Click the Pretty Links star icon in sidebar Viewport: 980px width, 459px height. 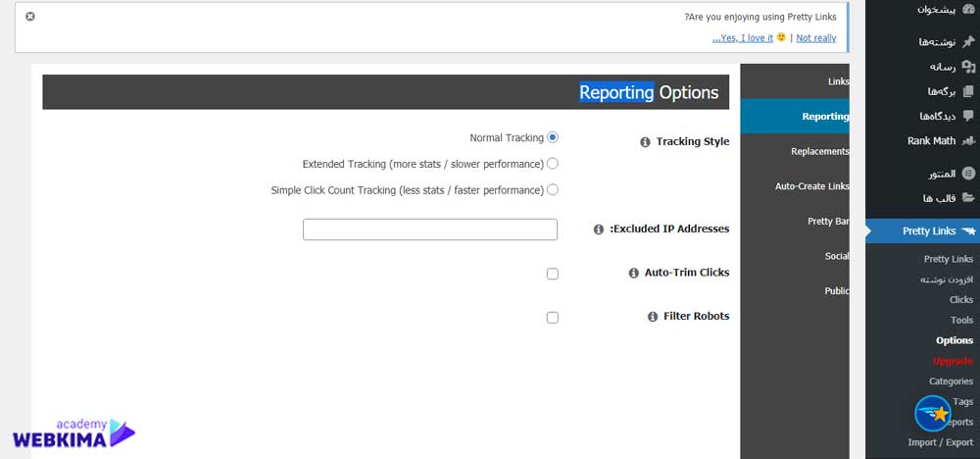(968, 231)
